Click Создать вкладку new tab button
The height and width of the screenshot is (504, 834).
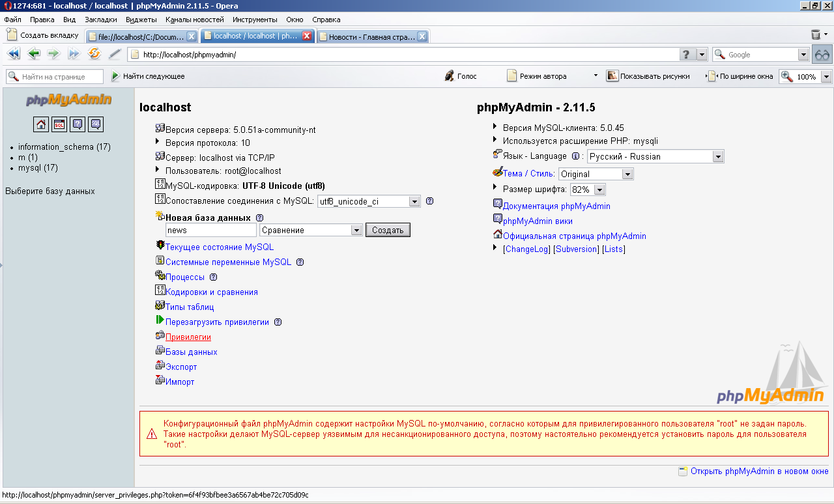42,35
